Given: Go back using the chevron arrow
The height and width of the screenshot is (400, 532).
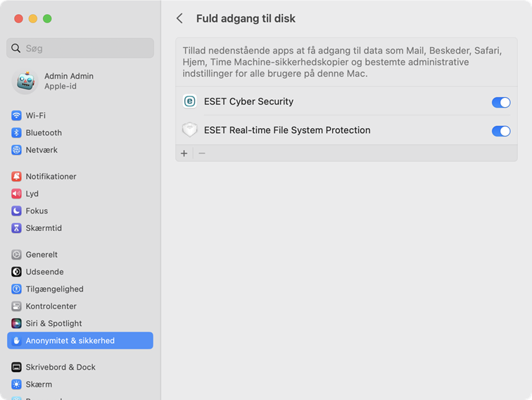Looking at the screenshot, I should 180,18.
